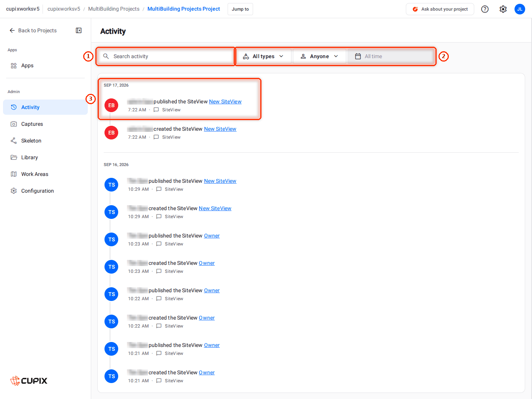The image size is (532, 399).
Task: Click MultiBuilding Projects Project breadcrumb
Action: [x=184, y=9]
